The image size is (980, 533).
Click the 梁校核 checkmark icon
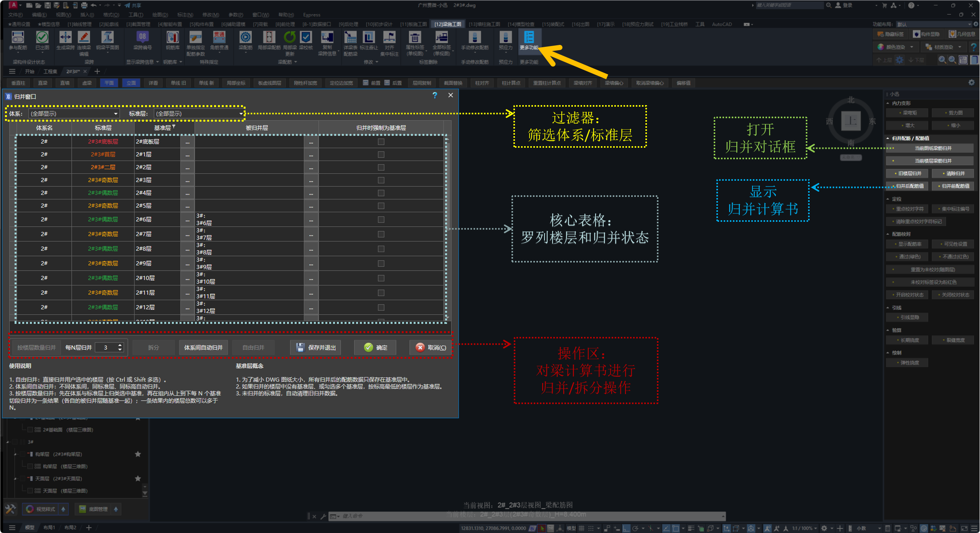pos(306,38)
